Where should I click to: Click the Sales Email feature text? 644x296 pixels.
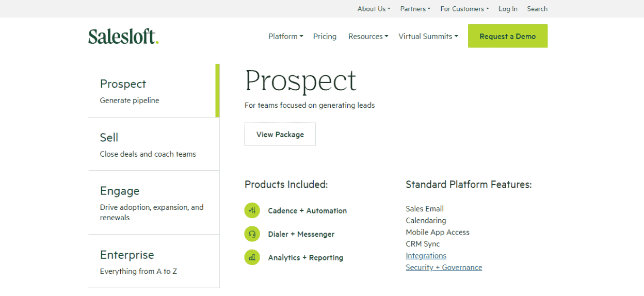point(425,209)
